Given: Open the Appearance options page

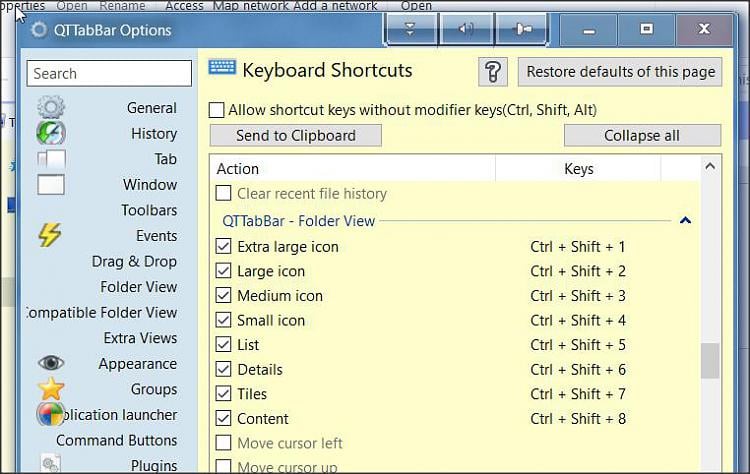Looking at the screenshot, I should tap(138, 364).
